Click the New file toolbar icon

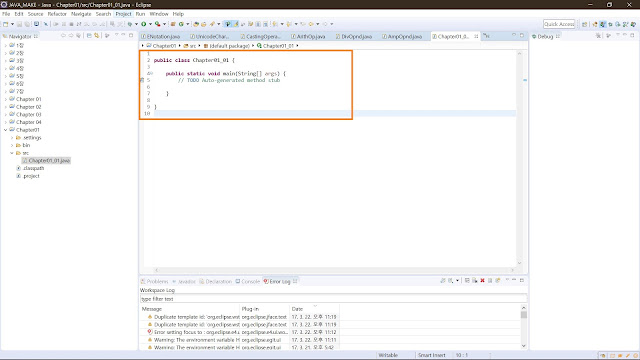coord(5,24)
